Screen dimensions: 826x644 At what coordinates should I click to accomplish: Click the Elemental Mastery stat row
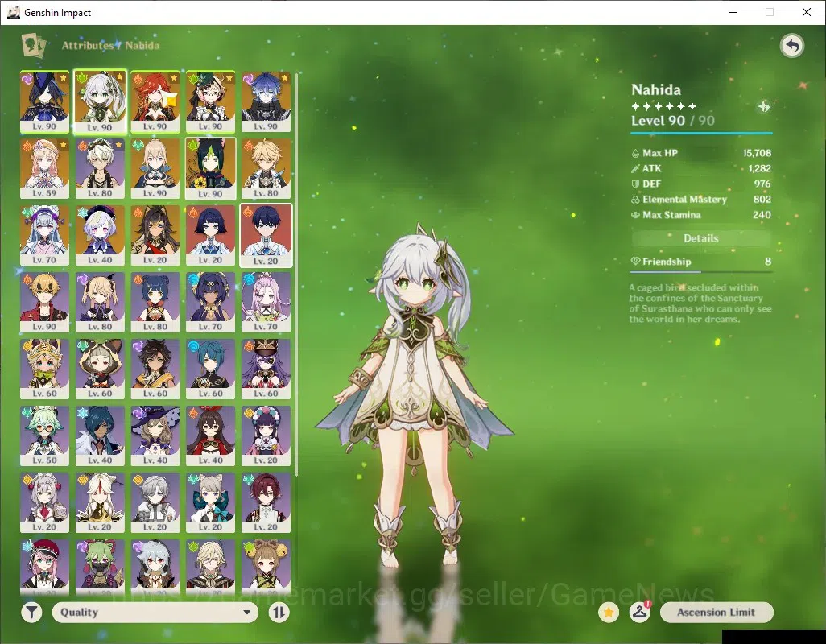pyautogui.click(x=701, y=200)
